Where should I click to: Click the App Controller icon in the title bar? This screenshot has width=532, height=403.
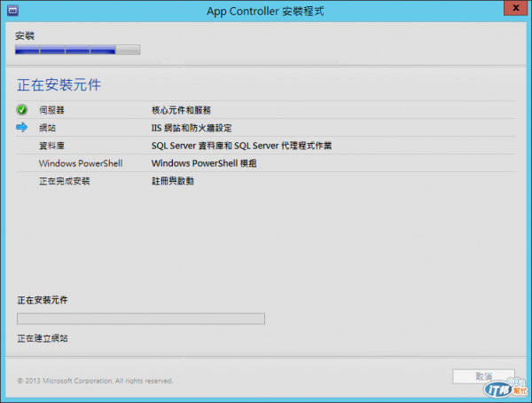[12, 11]
